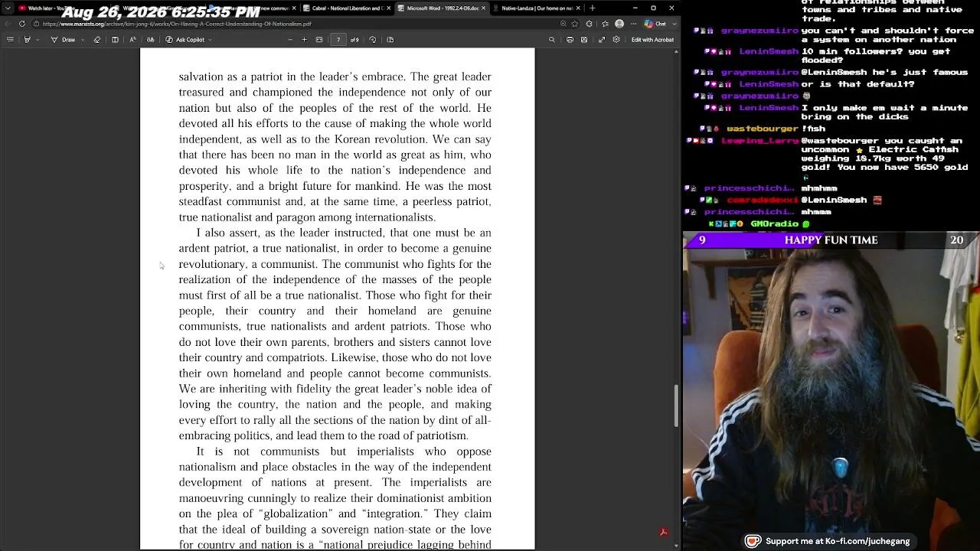980x551 pixels.
Task: Click username comradedexxi in chat
Action: point(763,200)
